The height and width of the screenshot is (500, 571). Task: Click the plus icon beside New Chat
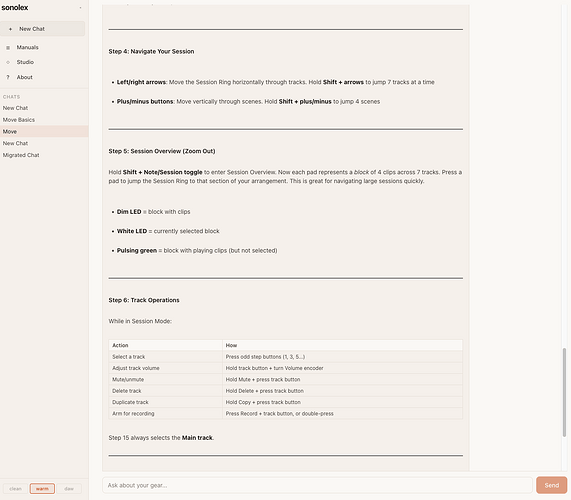click(x=10, y=29)
